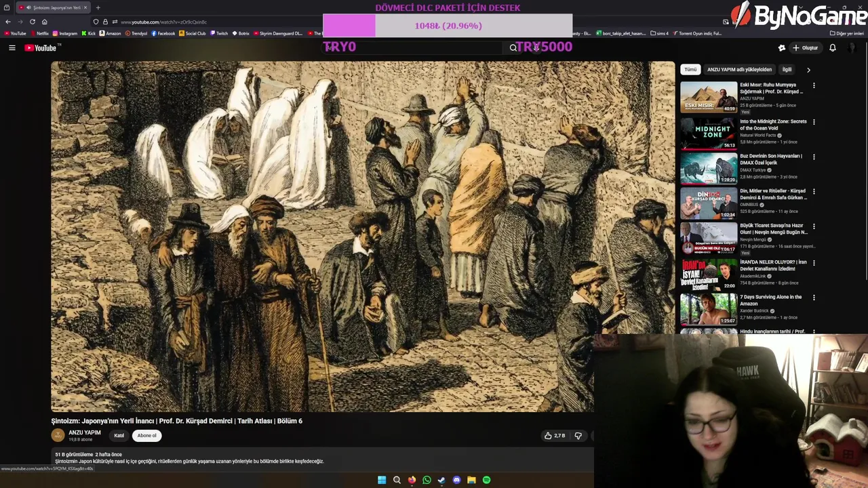The height and width of the screenshot is (488, 868).
Task: Open the Büyük Ticaret Savaşı'na Hazır Olun video
Action: point(709,237)
